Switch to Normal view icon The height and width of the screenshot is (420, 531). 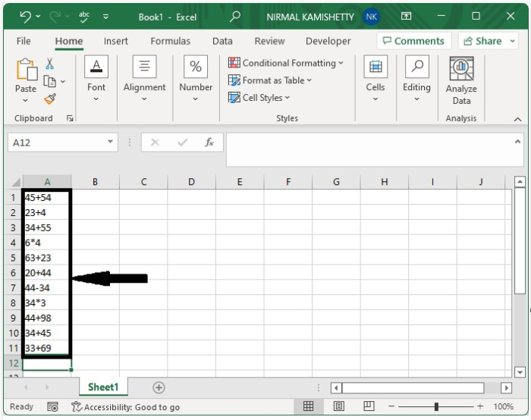(x=308, y=406)
